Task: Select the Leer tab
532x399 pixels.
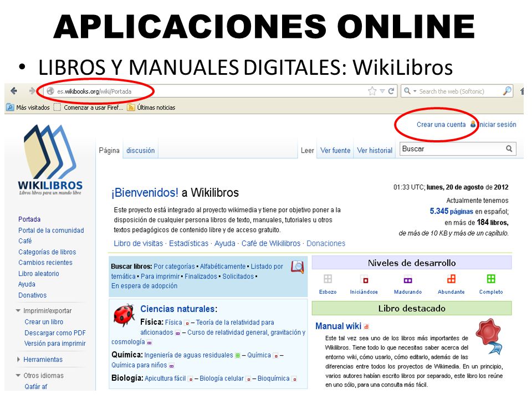Action: [x=308, y=150]
